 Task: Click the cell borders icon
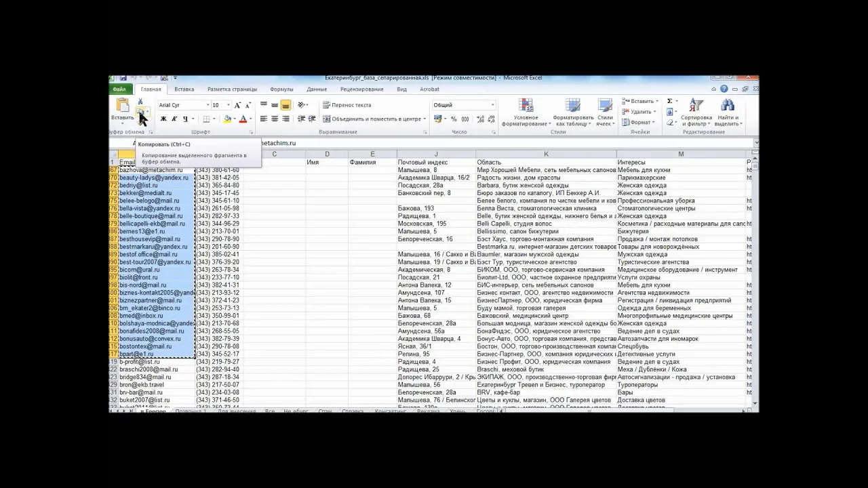[x=206, y=119]
